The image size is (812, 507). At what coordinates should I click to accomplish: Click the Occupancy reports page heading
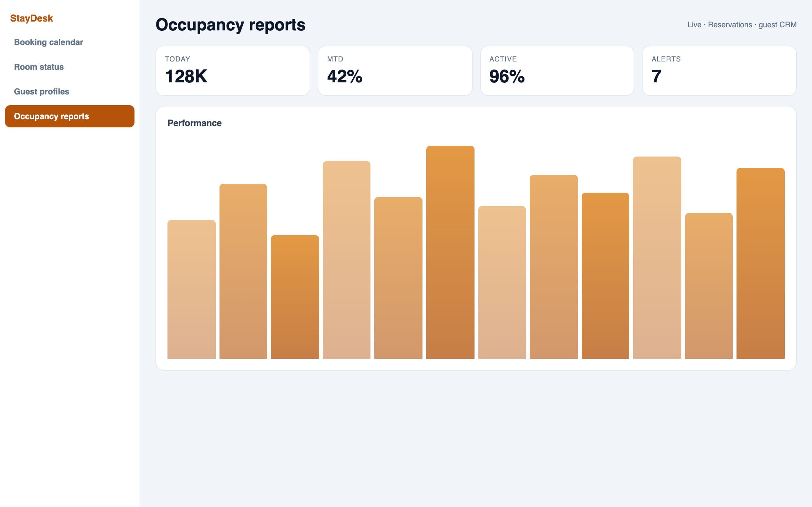(x=231, y=25)
